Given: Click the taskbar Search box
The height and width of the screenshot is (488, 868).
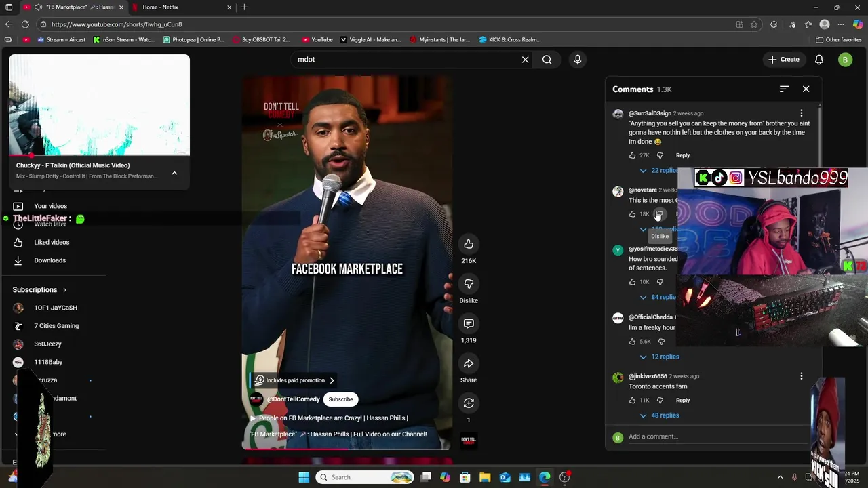Looking at the screenshot, I should coord(366,477).
